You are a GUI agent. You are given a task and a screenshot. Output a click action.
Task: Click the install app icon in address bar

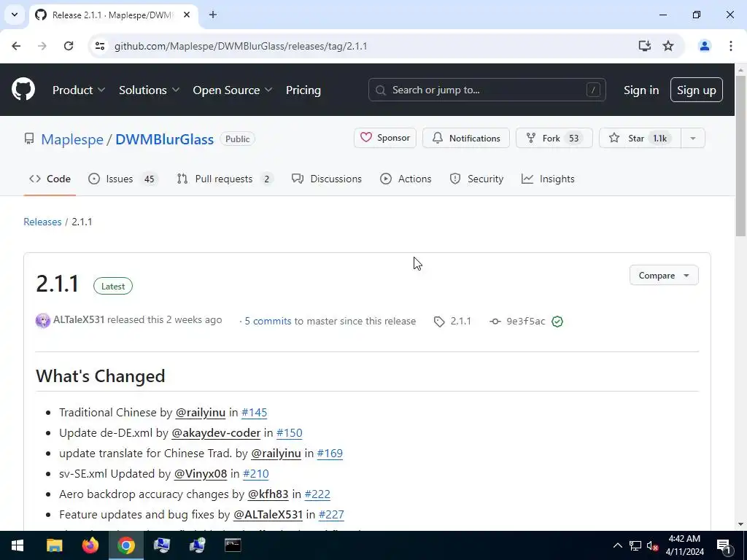pyautogui.click(x=645, y=46)
